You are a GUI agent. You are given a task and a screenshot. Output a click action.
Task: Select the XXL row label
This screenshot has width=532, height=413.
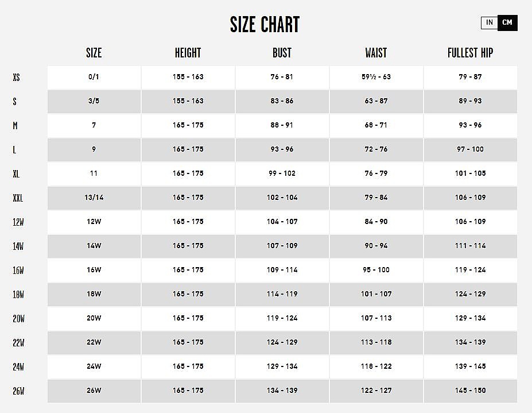[x=18, y=198]
